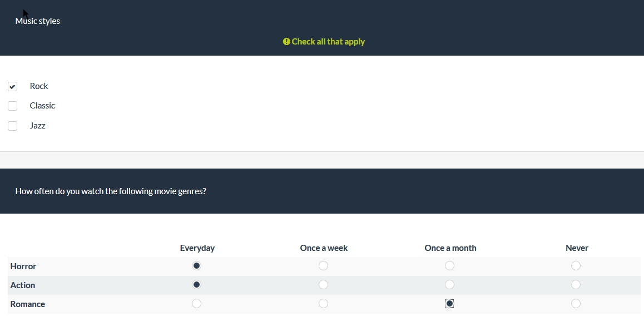Pick Once a week for Romance
The width and height of the screenshot is (644, 336).
pyautogui.click(x=323, y=304)
